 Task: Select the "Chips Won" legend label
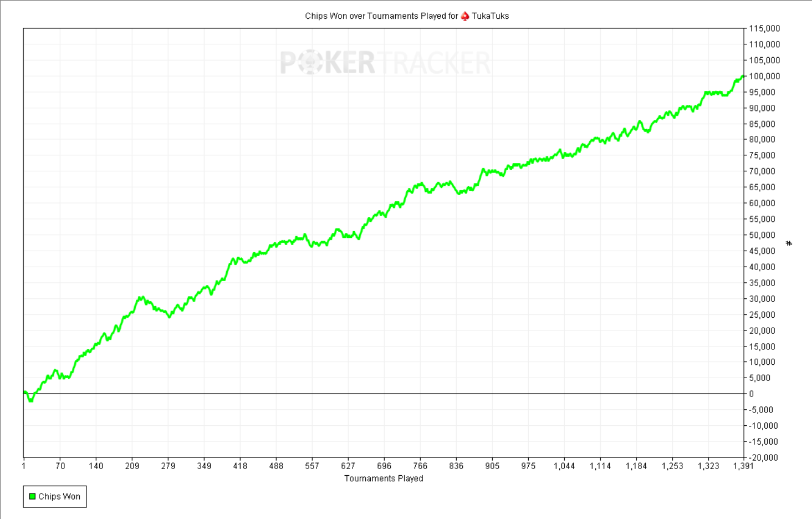coord(59,496)
